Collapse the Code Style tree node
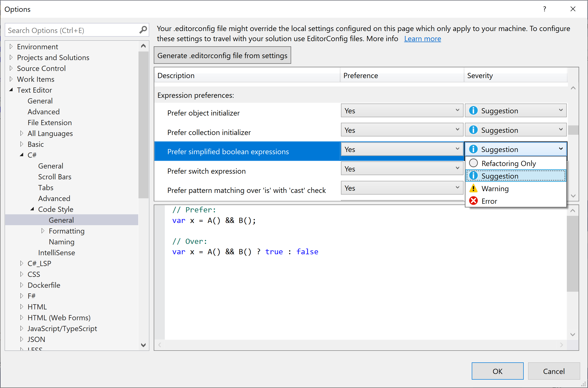Image resolution: width=588 pixels, height=388 pixels. click(32, 209)
